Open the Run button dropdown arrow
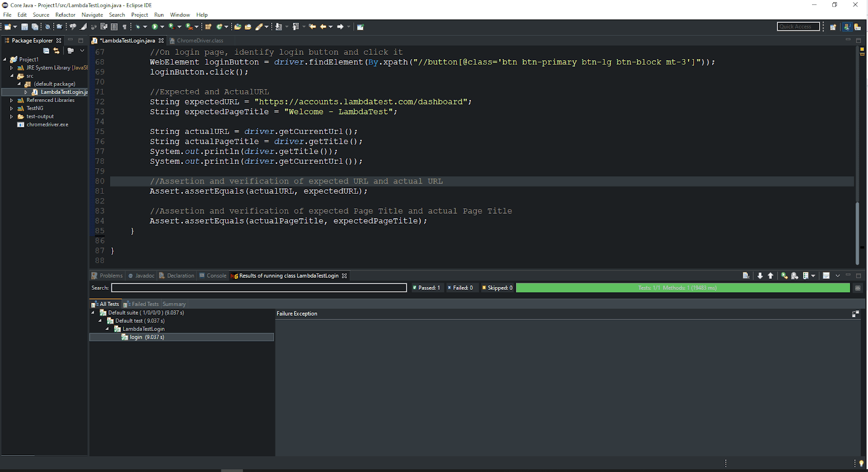 coord(162,27)
